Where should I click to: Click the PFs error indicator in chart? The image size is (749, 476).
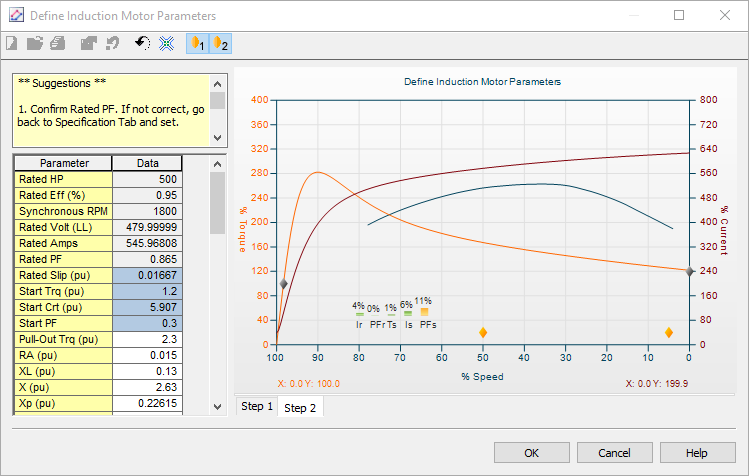click(x=425, y=312)
